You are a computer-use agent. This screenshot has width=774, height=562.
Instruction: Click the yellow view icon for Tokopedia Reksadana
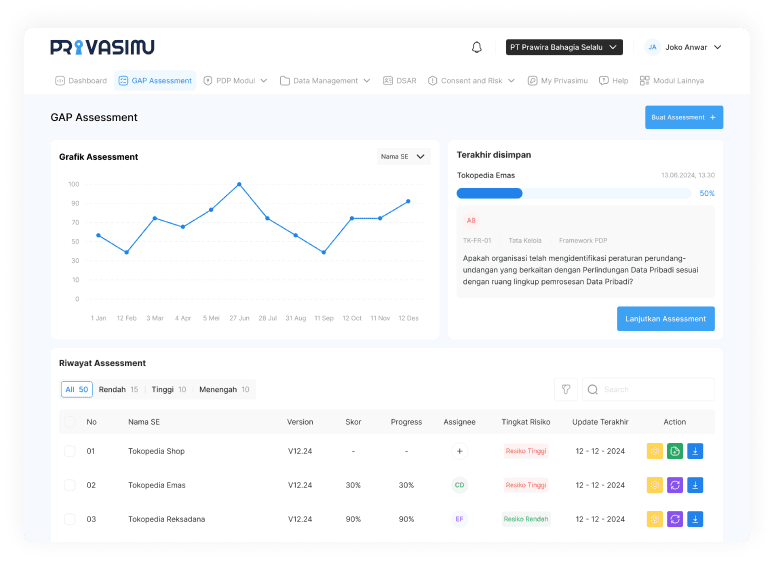(655, 519)
